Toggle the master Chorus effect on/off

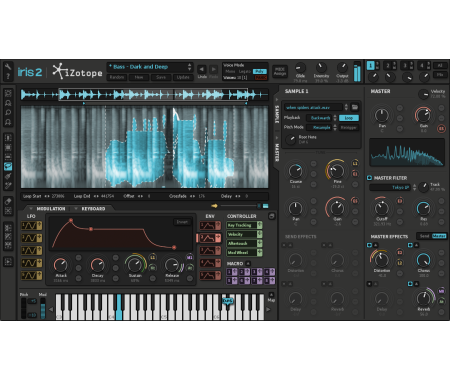click(x=410, y=245)
